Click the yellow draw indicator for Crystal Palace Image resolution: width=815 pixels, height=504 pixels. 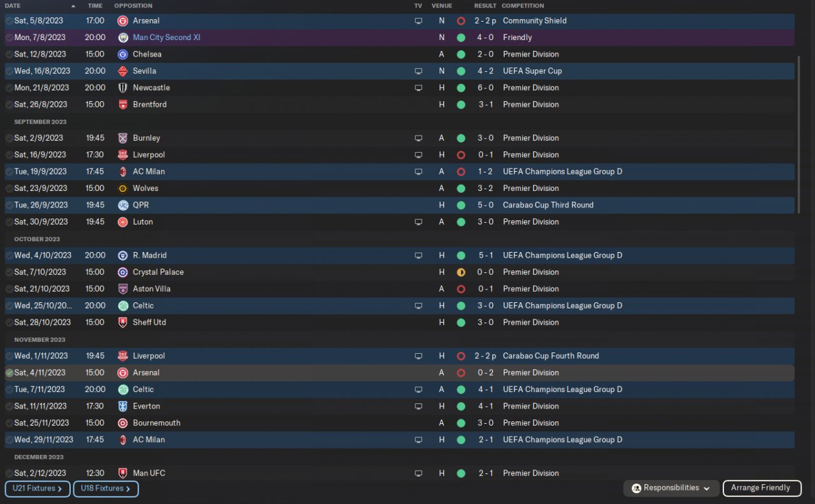[x=461, y=272]
